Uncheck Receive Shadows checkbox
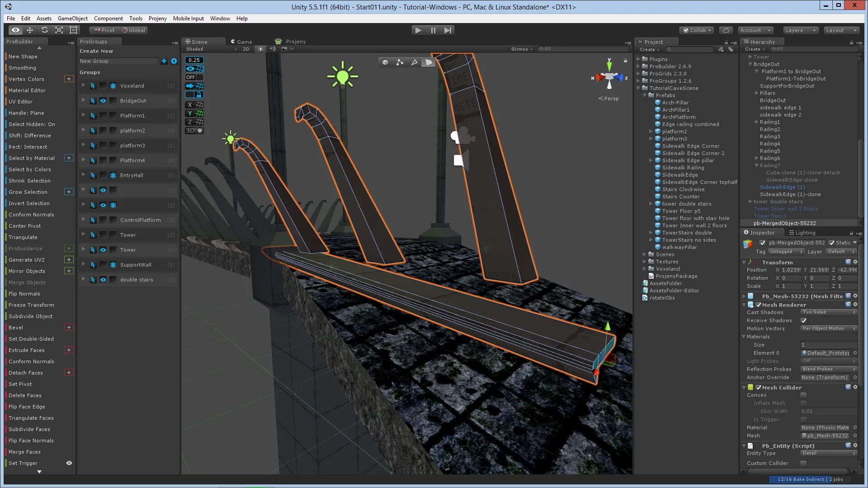The height and width of the screenshot is (488, 868). (x=803, y=320)
